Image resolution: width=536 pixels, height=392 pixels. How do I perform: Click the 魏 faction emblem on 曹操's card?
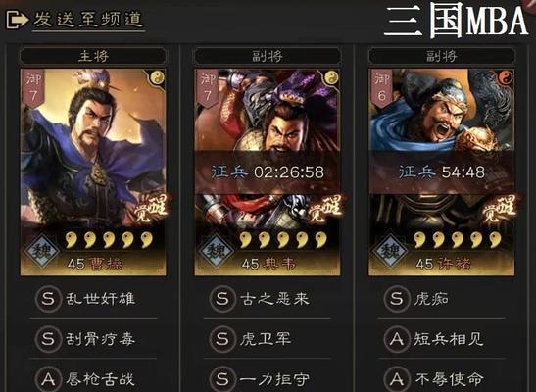42,251
